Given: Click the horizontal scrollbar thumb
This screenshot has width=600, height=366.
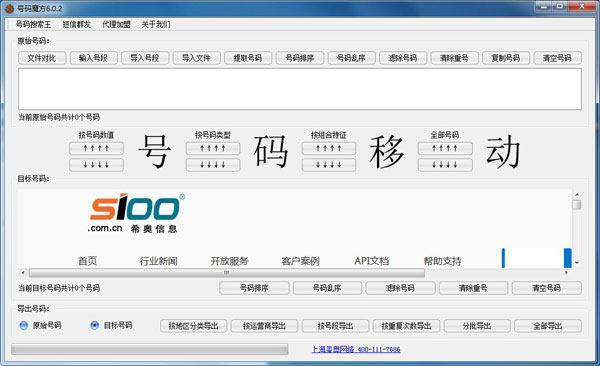Looking at the screenshot, I should (x=227, y=273).
